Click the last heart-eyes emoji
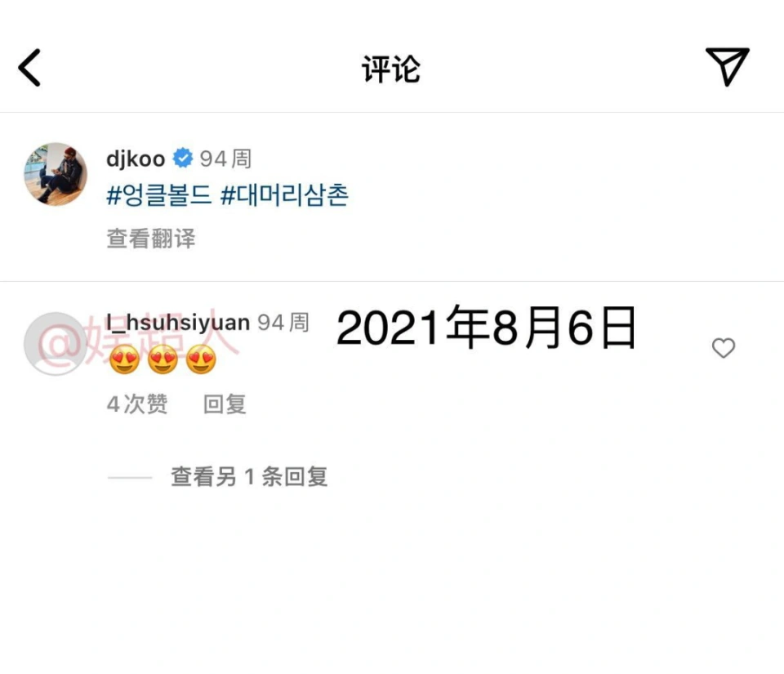Image resolution: width=784 pixels, height=674 pixels. (201, 359)
